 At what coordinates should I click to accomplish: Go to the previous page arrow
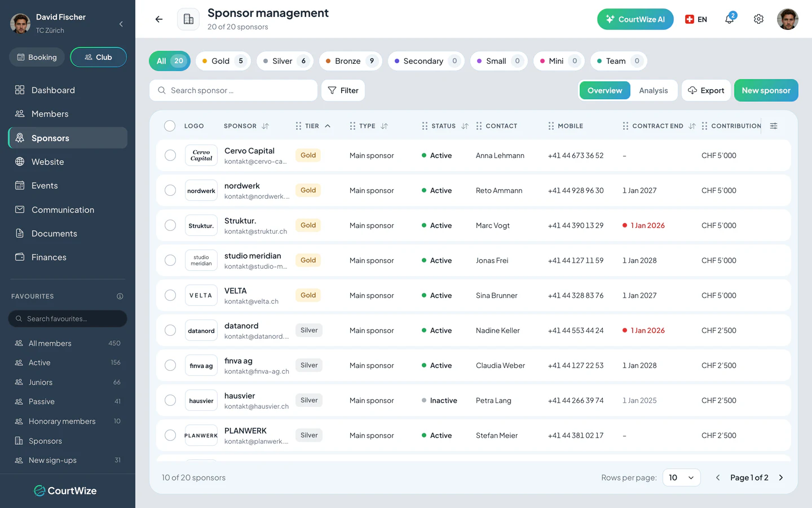pyautogui.click(x=718, y=478)
